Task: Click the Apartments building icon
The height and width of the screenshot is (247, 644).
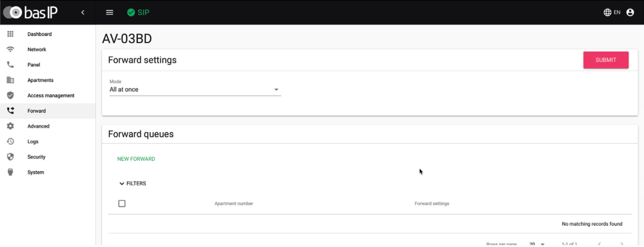Action: click(10, 80)
